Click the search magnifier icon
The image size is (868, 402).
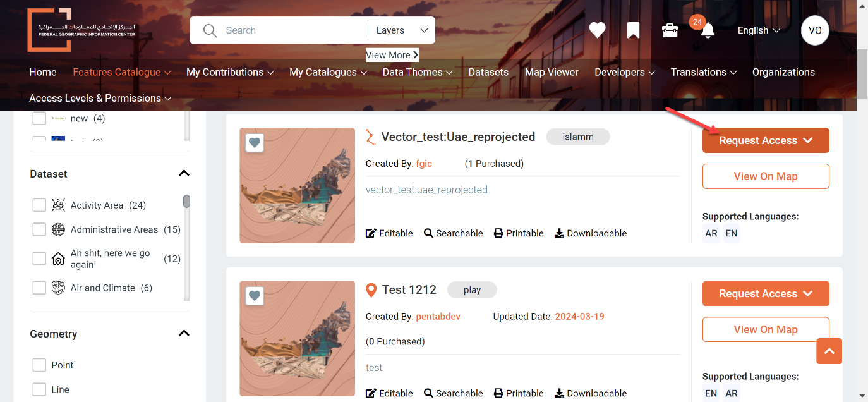[210, 30]
